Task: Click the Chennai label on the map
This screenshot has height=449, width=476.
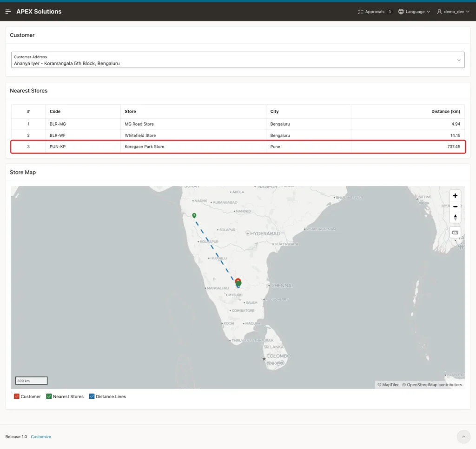Action: 282,286
